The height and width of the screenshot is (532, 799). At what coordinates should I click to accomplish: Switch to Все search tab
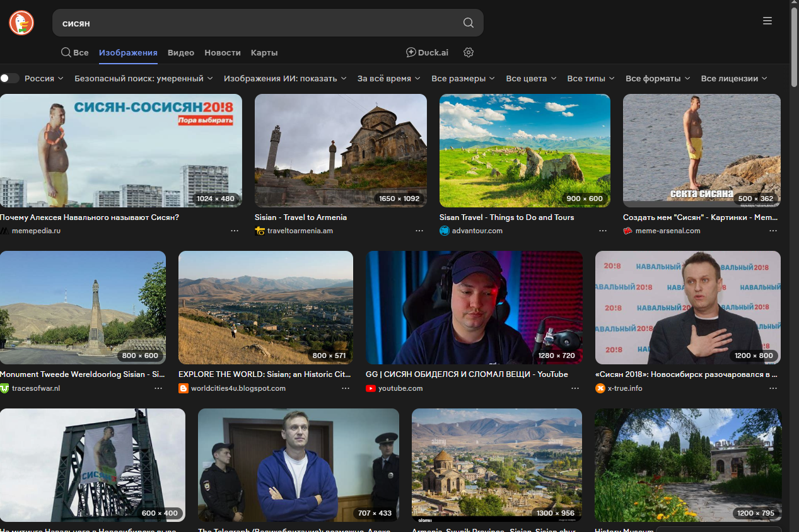click(75, 52)
